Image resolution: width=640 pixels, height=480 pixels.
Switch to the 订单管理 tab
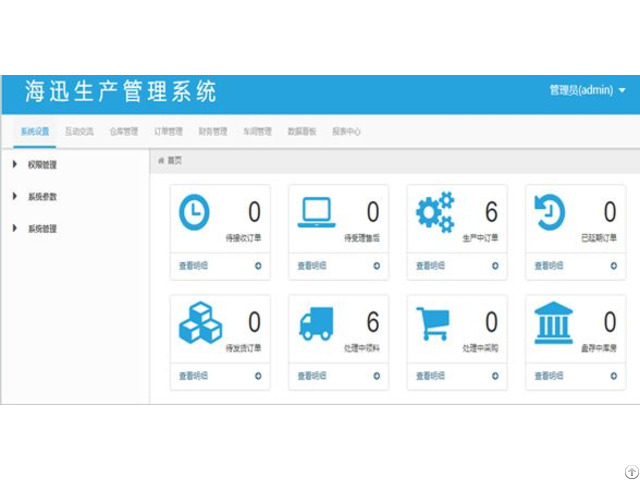tap(168, 131)
